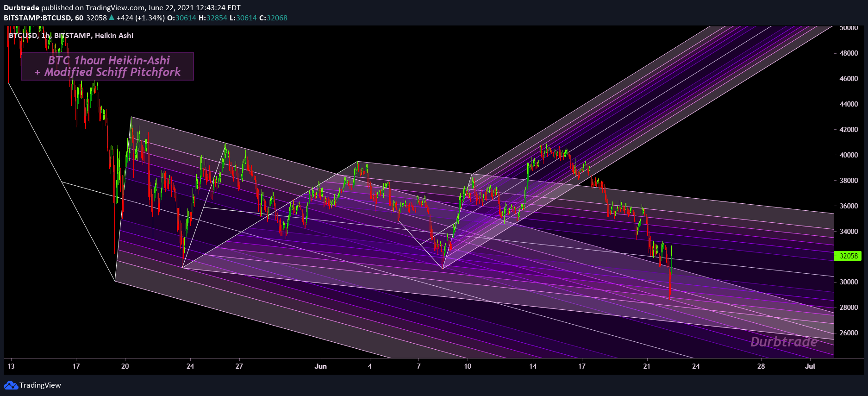Image resolution: width=868 pixels, height=396 pixels.
Task: Click the date label 20 on time axis
Action: 125,366
